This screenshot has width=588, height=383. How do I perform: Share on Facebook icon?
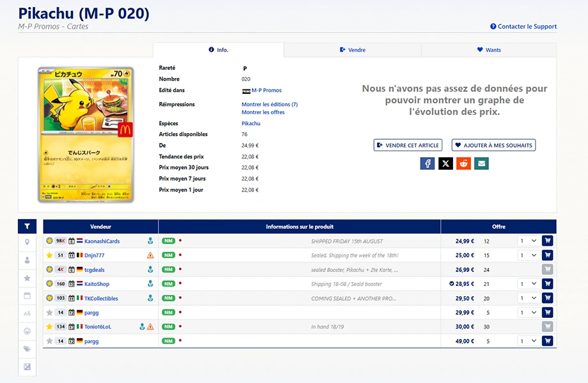pyautogui.click(x=427, y=163)
